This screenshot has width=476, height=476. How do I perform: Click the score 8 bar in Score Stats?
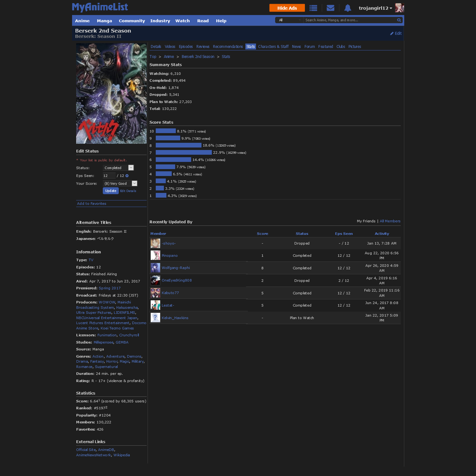pos(179,145)
